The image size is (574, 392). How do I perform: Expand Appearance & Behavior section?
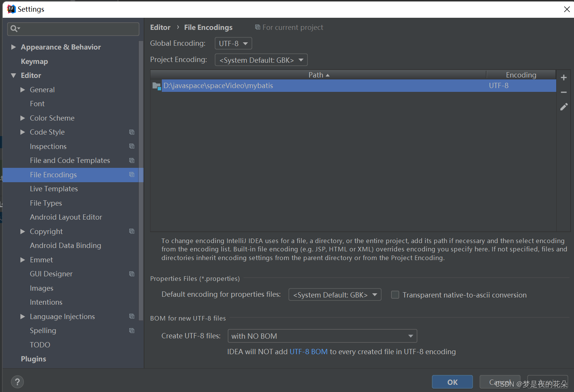[14, 47]
